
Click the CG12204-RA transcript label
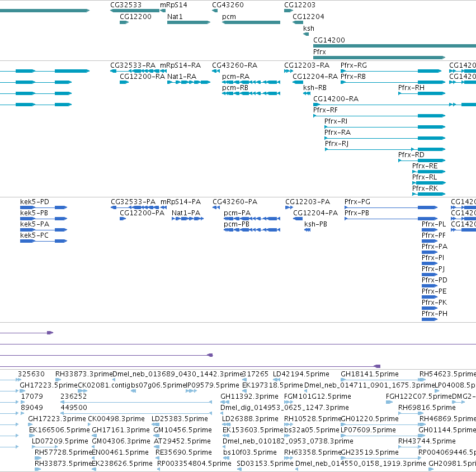[315, 77]
